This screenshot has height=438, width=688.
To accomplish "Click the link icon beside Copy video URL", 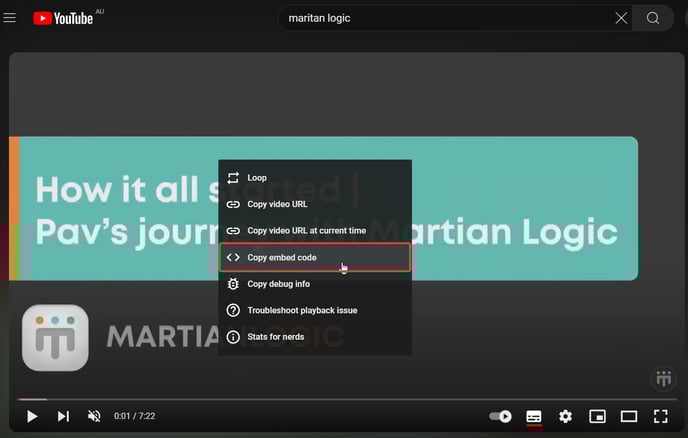I will click(233, 204).
